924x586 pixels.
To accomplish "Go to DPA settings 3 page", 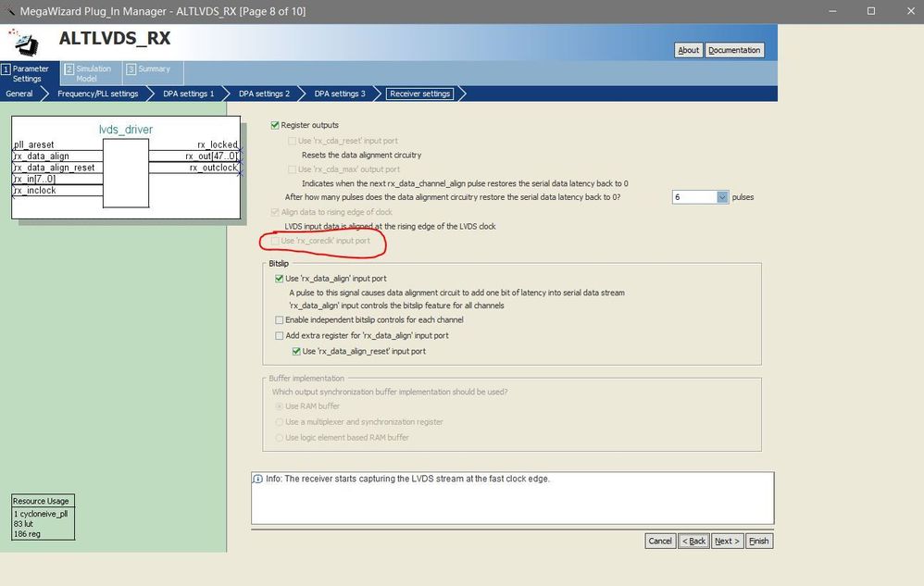I will (x=340, y=94).
